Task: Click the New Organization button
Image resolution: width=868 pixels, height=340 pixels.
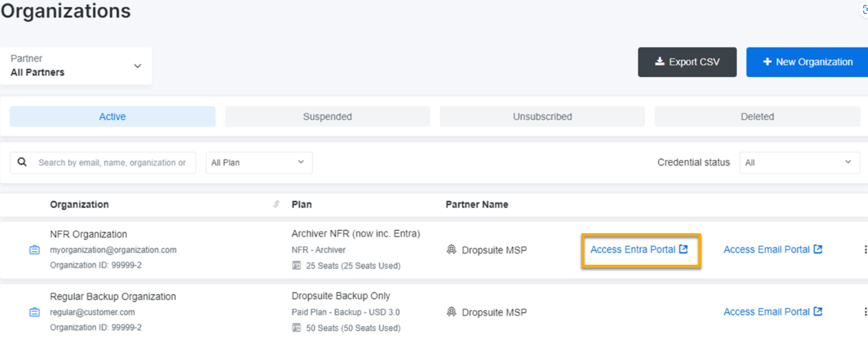Action: (x=807, y=62)
